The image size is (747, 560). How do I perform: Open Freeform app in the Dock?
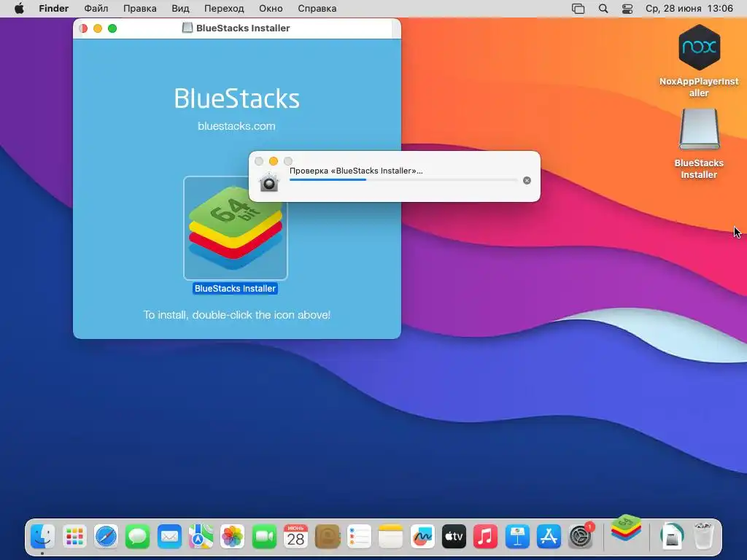[x=422, y=537]
